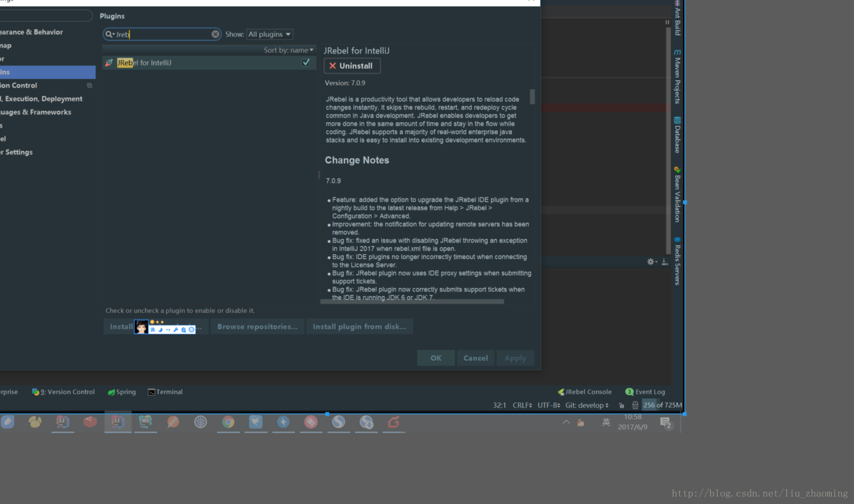Open the red Foxit icon in taskbar
The image size is (854, 504).
click(x=394, y=422)
